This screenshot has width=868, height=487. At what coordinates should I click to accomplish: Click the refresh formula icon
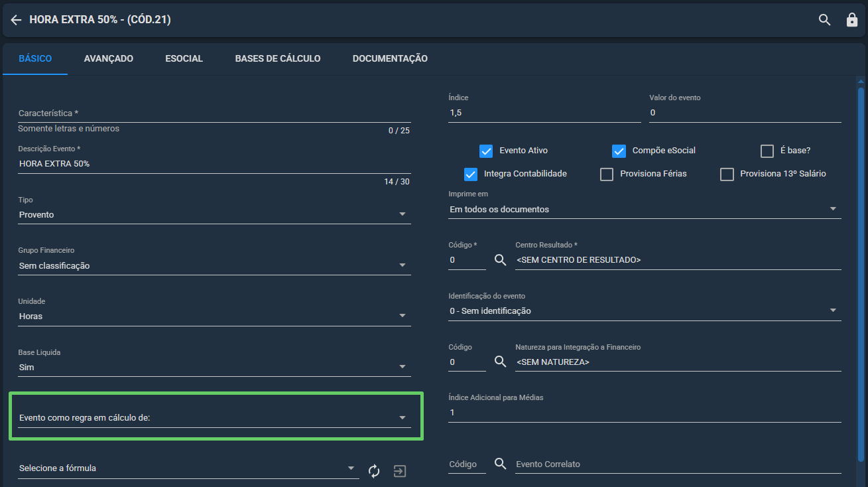[374, 471]
